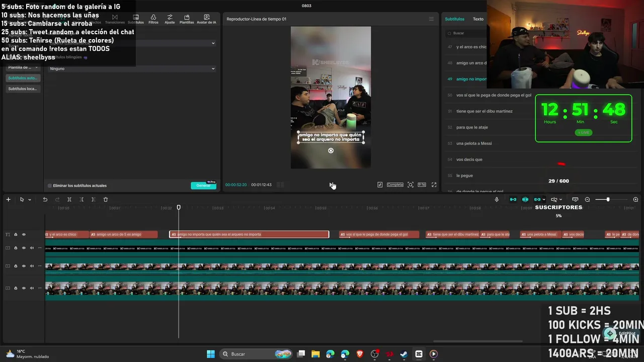Screen dimensions: 644x362
Task: Open the Windows Start menu
Action: (211, 354)
